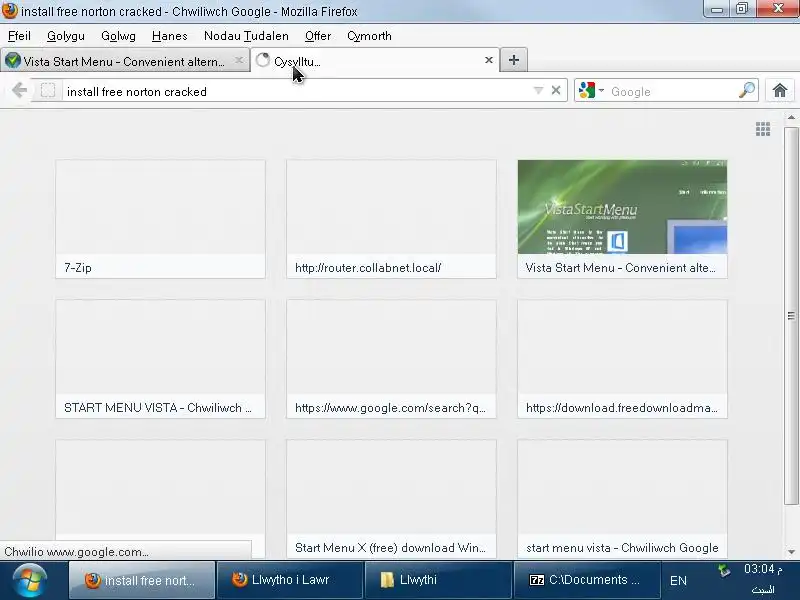Viewport: 800px width, 600px height.
Task: Click the URL address field
Action: pos(297,91)
